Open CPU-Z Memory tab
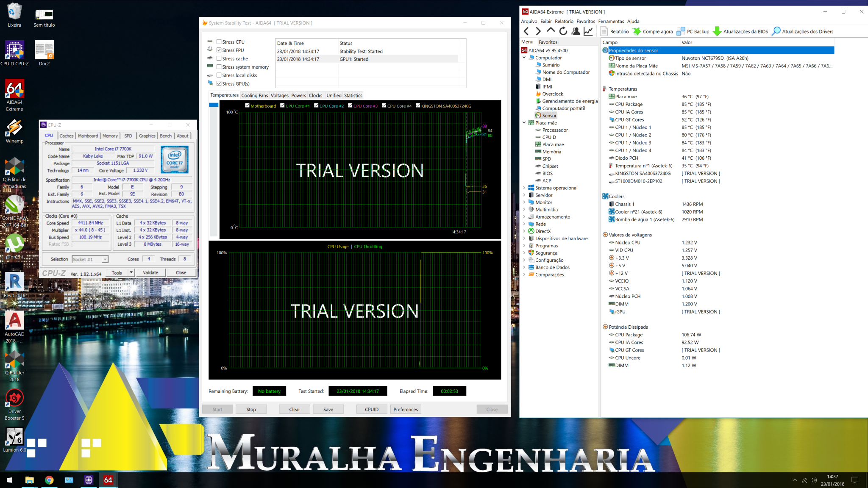This screenshot has height=488, width=868. tap(110, 136)
